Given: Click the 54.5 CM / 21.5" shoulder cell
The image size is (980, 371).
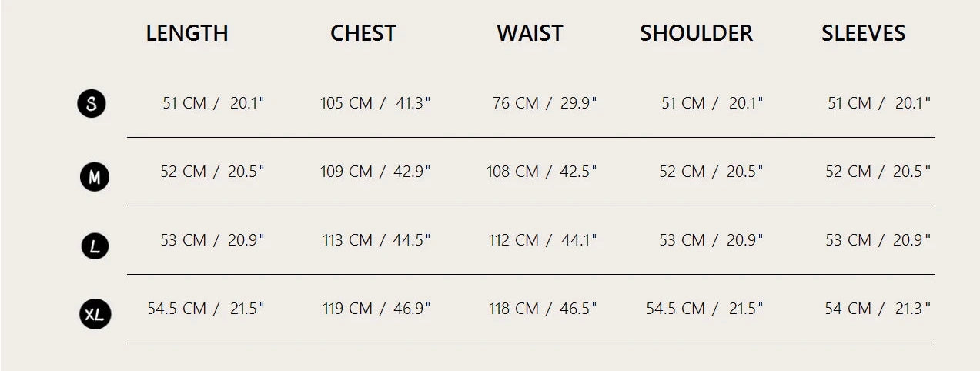Looking at the screenshot, I should tap(705, 309).
